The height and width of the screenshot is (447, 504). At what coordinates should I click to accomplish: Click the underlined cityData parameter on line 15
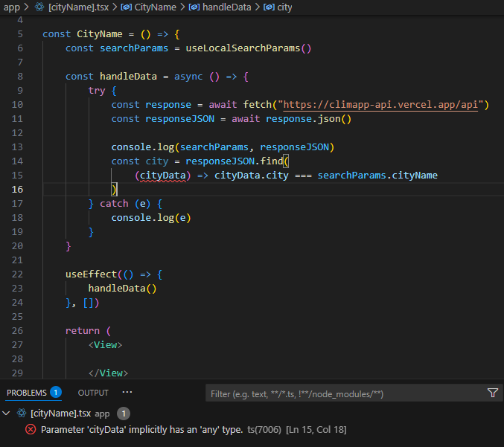162,176
